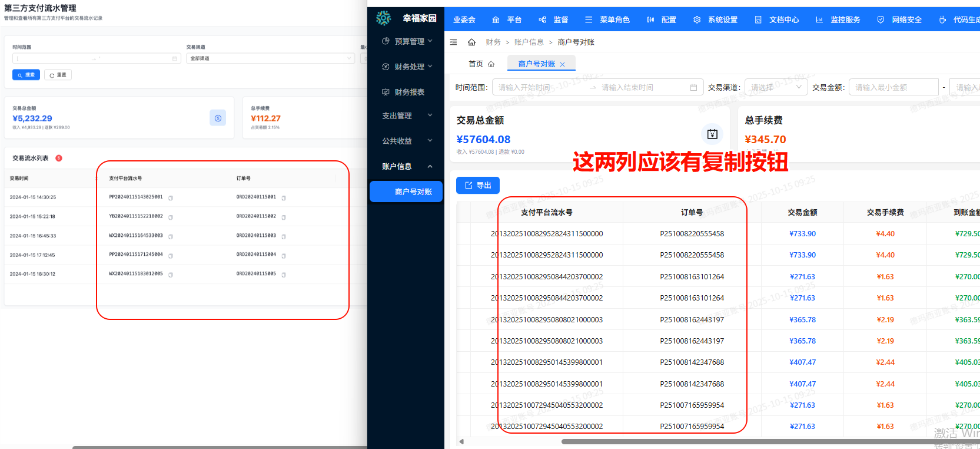The width and height of the screenshot is (980, 449).
Task: Click calendar icon in right time range field
Action: [693, 88]
